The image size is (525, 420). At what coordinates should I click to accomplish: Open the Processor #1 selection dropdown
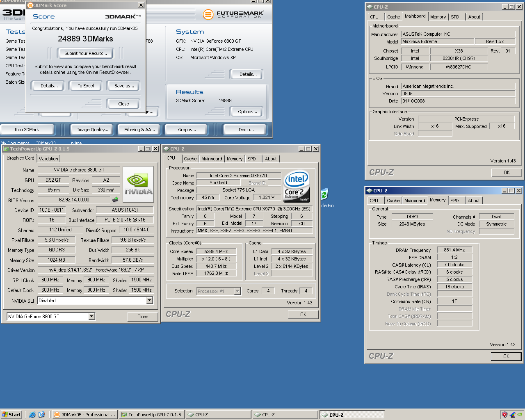(237, 291)
